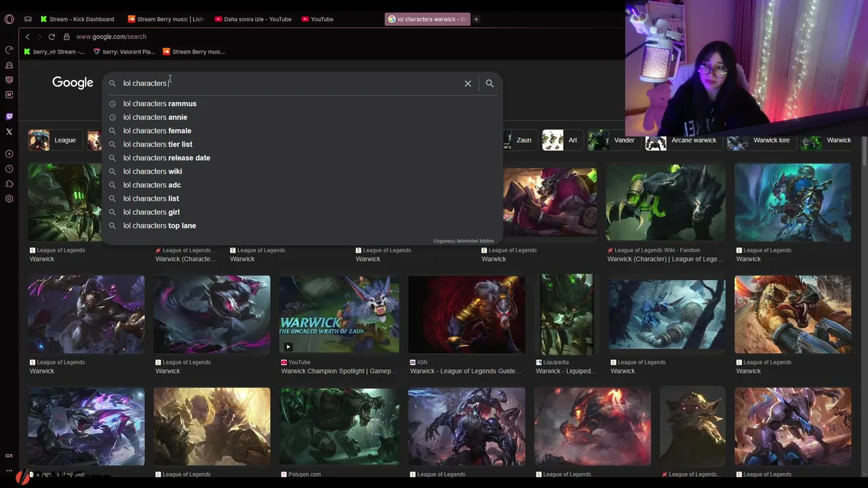This screenshot has width=868, height=488.
Task: Open the berry: Valorant Pla... bookmark
Action: click(124, 52)
